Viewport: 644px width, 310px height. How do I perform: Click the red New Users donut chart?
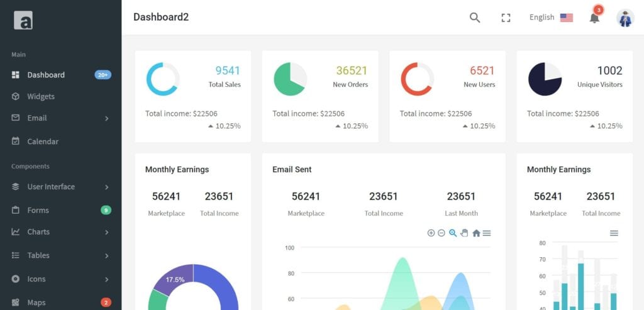tap(418, 79)
